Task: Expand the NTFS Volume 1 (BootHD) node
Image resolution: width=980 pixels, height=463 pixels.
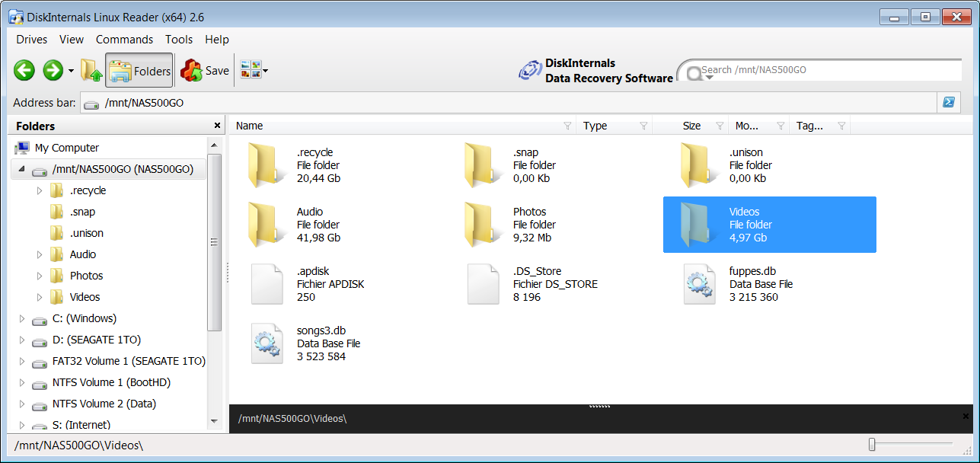Action: 21,382
